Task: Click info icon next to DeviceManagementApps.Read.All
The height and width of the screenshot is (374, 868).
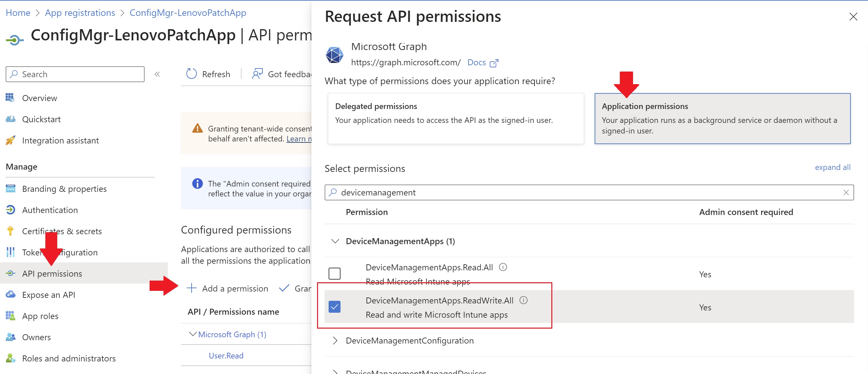Action: click(503, 267)
